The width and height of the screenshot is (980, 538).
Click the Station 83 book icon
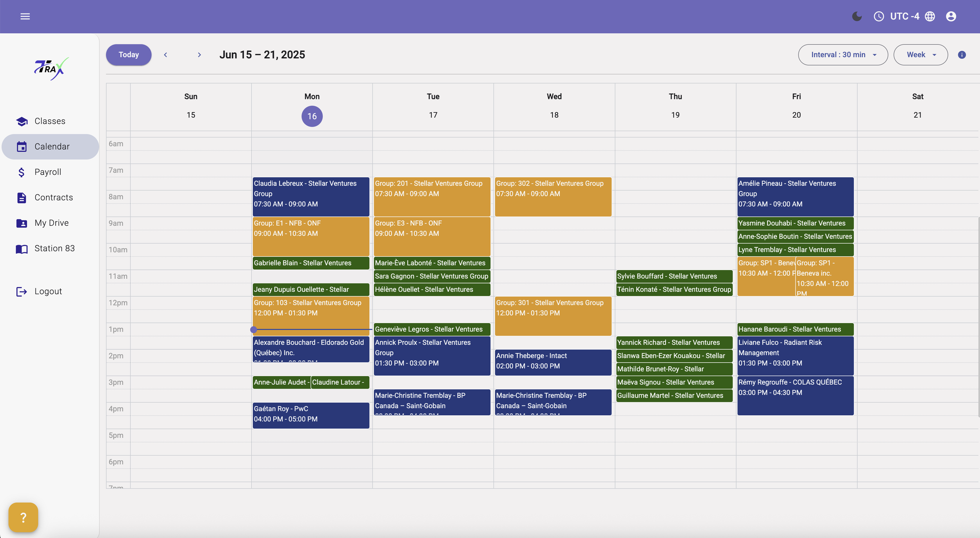click(22, 249)
